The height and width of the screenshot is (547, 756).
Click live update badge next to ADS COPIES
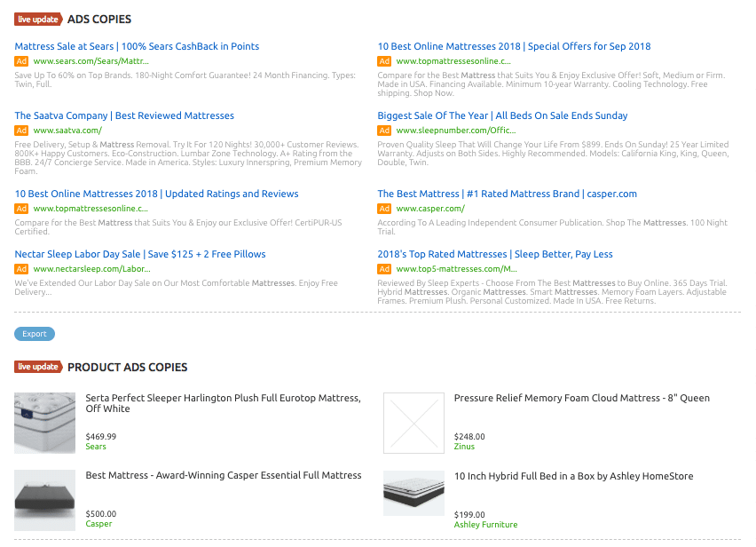pos(38,20)
